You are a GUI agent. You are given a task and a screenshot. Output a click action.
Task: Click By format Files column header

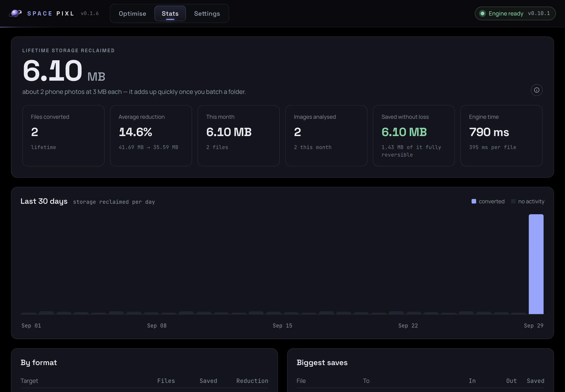click(166, 381)
